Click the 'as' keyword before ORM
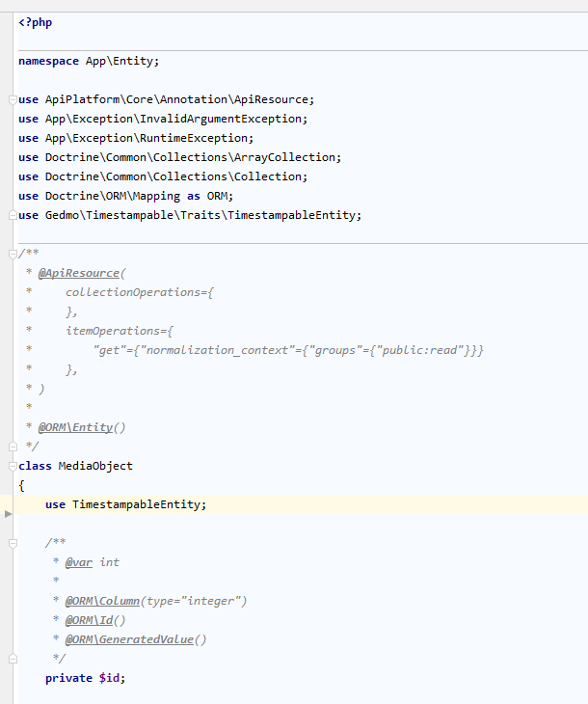588x704 pixels. pyautogui.click(x=194, y=196)
